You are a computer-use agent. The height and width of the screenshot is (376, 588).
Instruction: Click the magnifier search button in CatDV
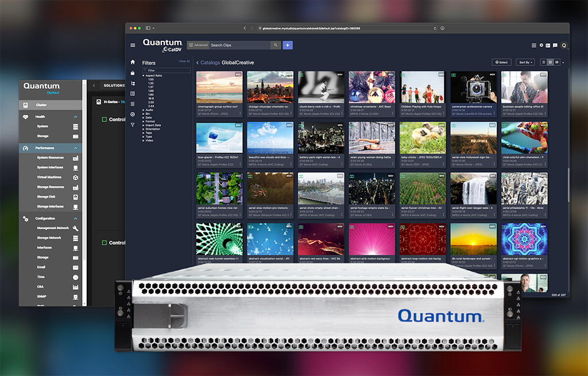click(x=276, y=45)
